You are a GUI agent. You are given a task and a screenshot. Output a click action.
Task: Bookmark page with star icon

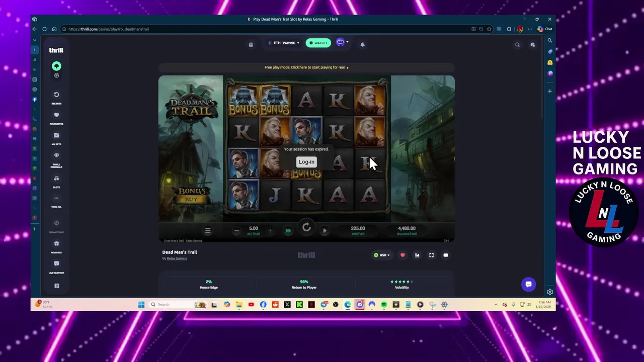489,29
